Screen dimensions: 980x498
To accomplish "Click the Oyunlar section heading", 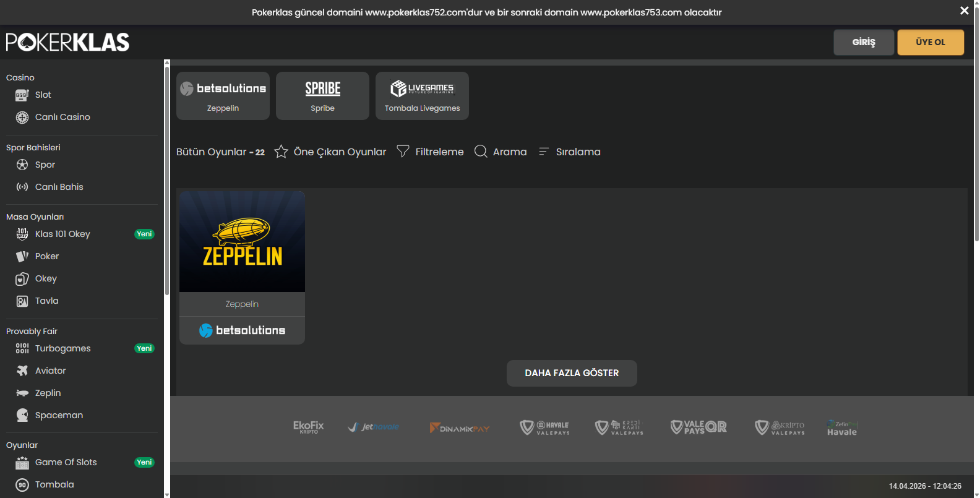I will pos(22,445).
